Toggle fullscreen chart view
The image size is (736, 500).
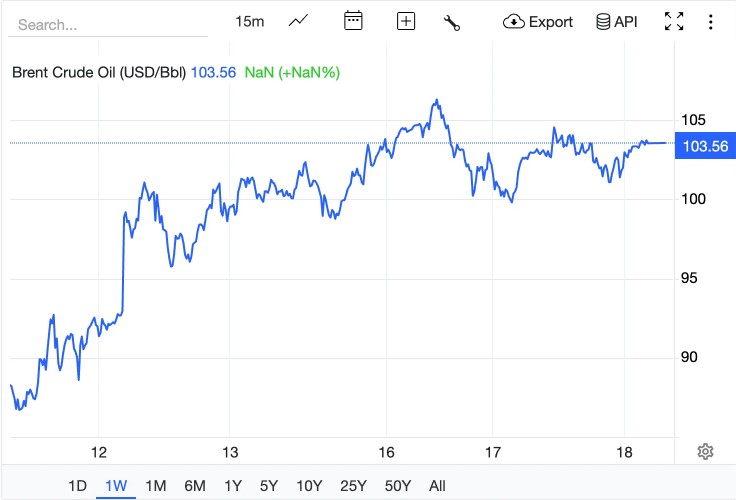[674, 21]
